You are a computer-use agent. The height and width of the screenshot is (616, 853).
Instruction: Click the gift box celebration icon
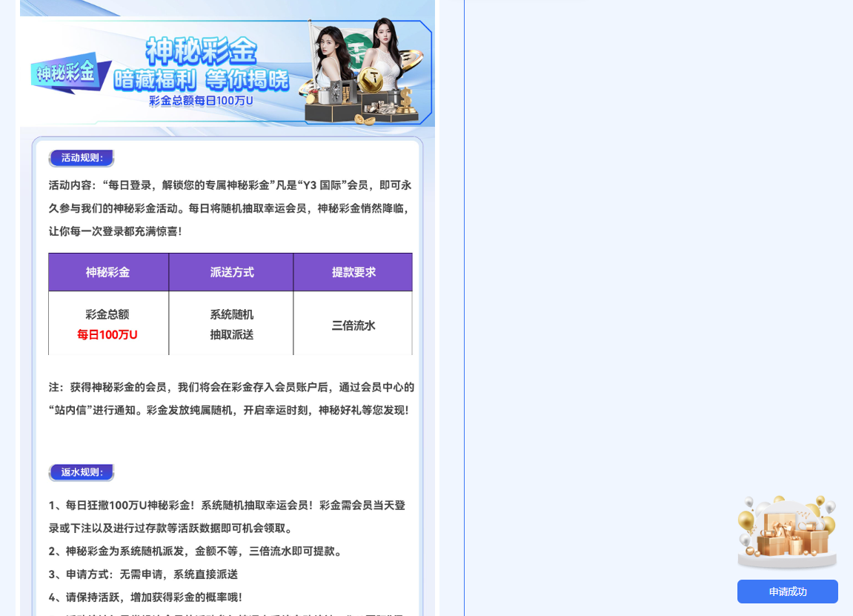[787, 530]
